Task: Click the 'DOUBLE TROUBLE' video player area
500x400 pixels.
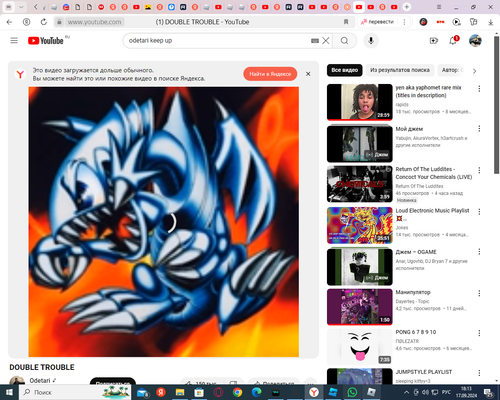Action: 164,222
